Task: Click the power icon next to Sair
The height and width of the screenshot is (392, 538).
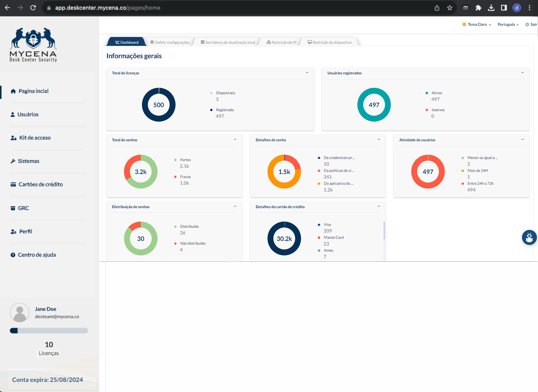Action: (527, 25)
